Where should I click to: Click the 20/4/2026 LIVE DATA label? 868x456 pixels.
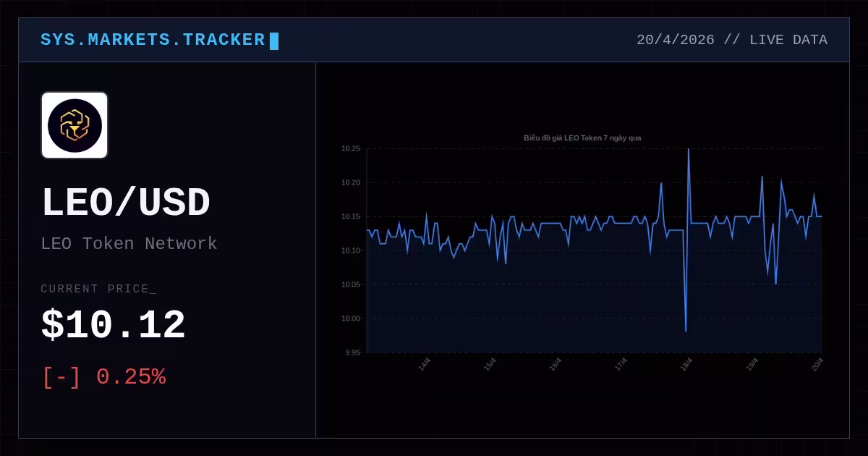pyautogui.click(x=732, y=40)
